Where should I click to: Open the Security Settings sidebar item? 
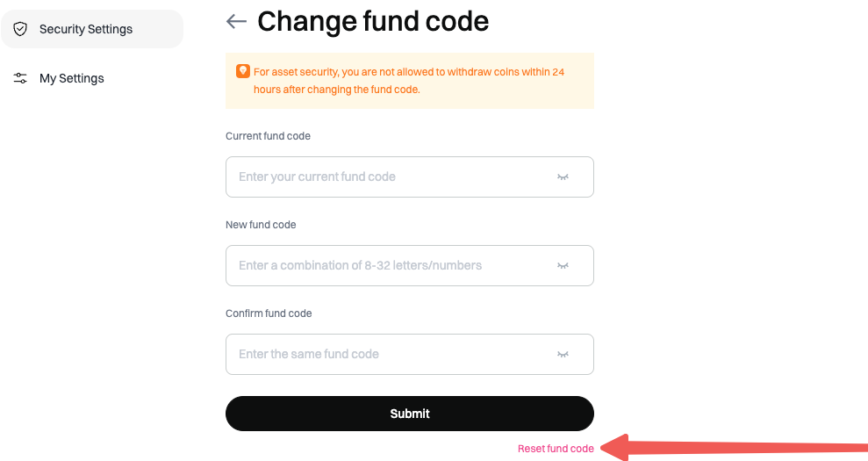click(86, 29)
